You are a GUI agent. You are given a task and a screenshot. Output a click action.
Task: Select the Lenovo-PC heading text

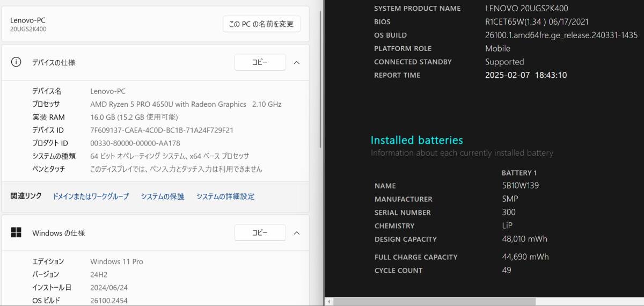[28, 20]
